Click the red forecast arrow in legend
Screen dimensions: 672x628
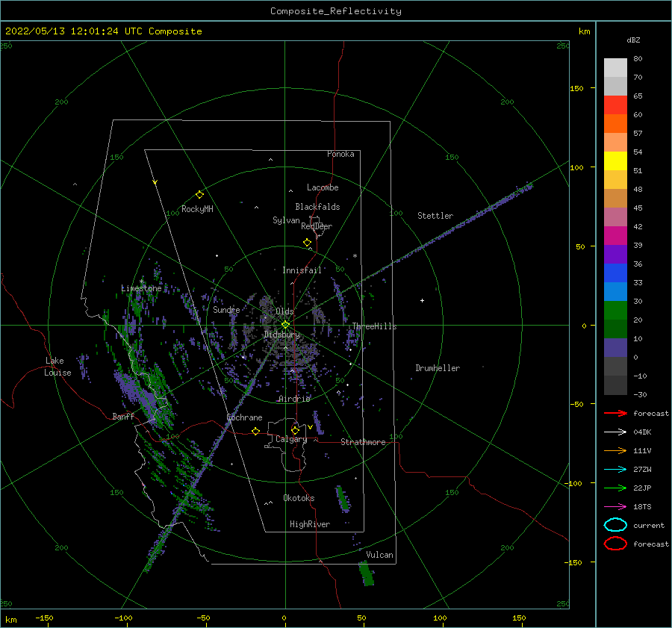pyautogui.click(x=615, y=413)
